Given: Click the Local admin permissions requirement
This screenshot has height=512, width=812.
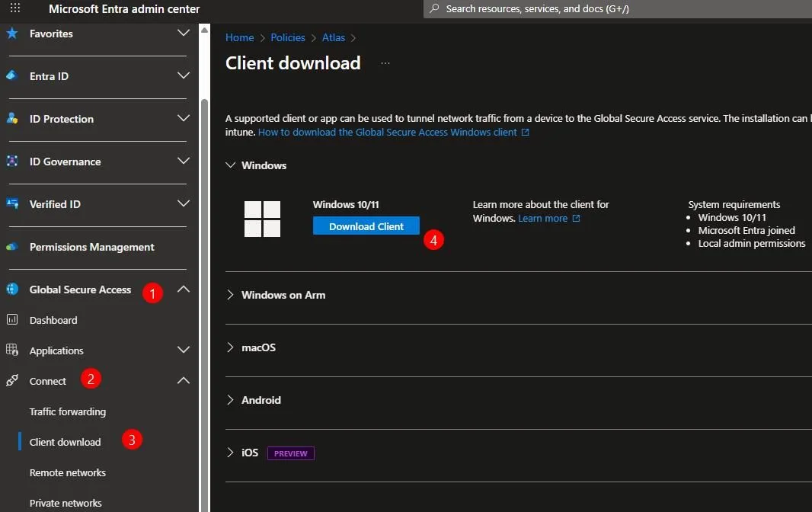Looking at the screenshot, I should click(x=751, y=244).
